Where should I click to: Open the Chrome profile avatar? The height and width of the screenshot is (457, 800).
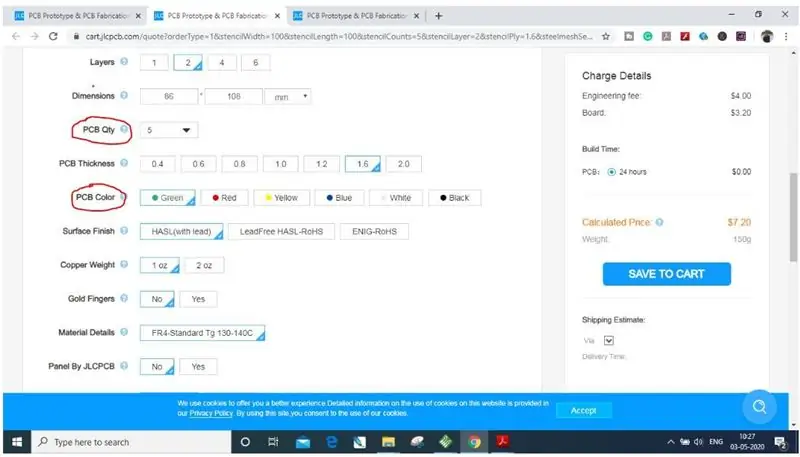pos(767,36)
